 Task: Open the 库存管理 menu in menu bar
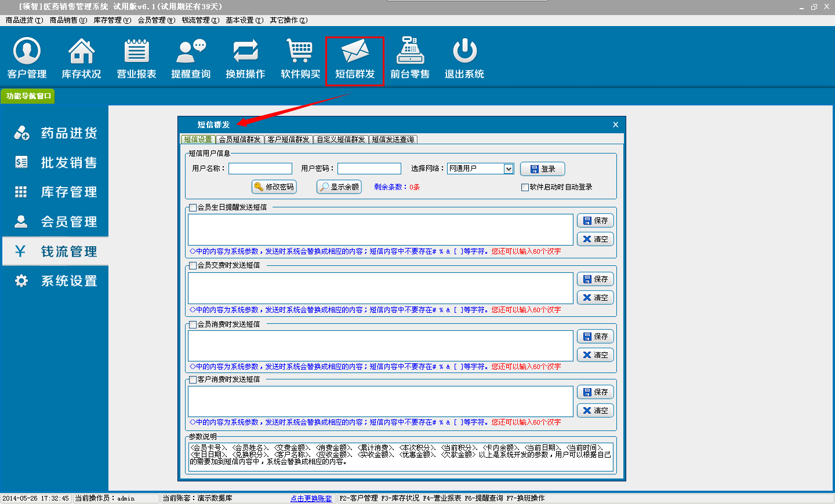[x=112, y=20]
